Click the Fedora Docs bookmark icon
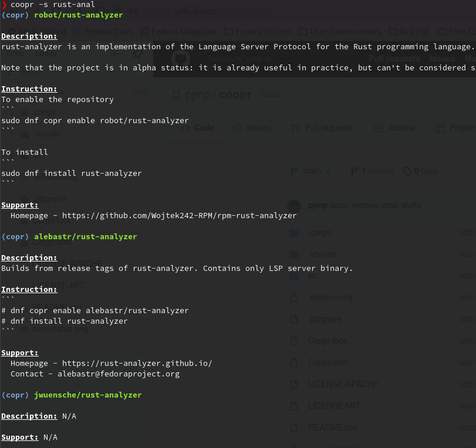476x448 pixels. pyautogui.click(x=78, y=32)
